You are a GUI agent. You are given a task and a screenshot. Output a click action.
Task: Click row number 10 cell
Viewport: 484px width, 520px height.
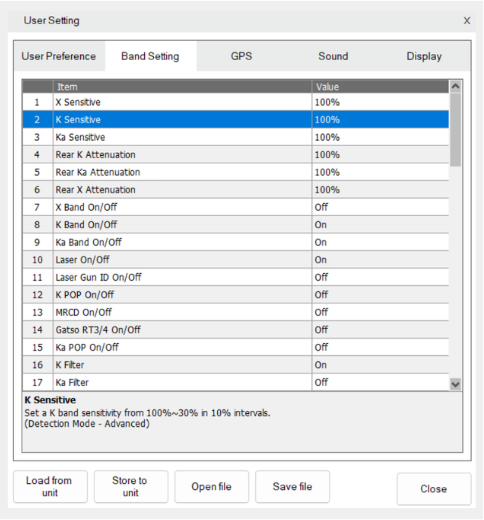38,259
